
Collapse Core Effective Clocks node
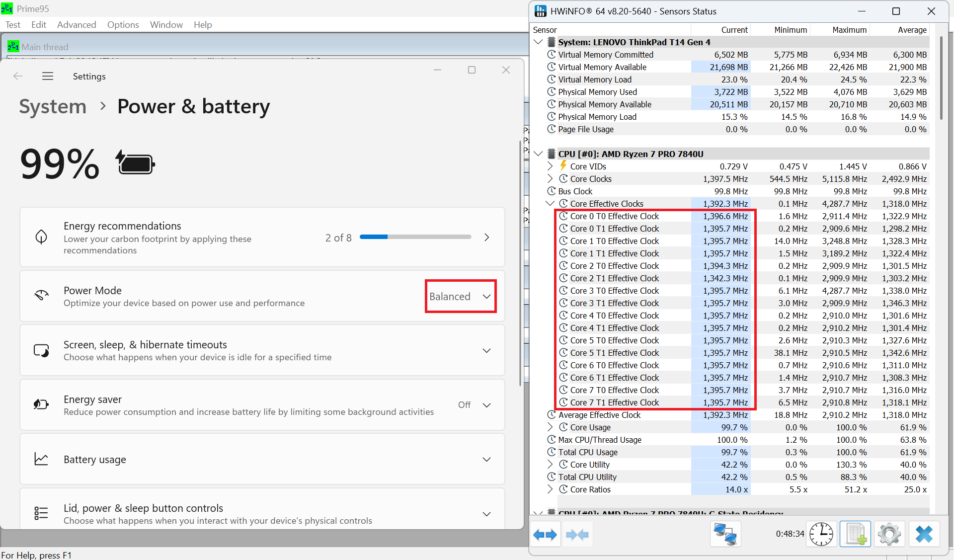[x=550, y=203]
